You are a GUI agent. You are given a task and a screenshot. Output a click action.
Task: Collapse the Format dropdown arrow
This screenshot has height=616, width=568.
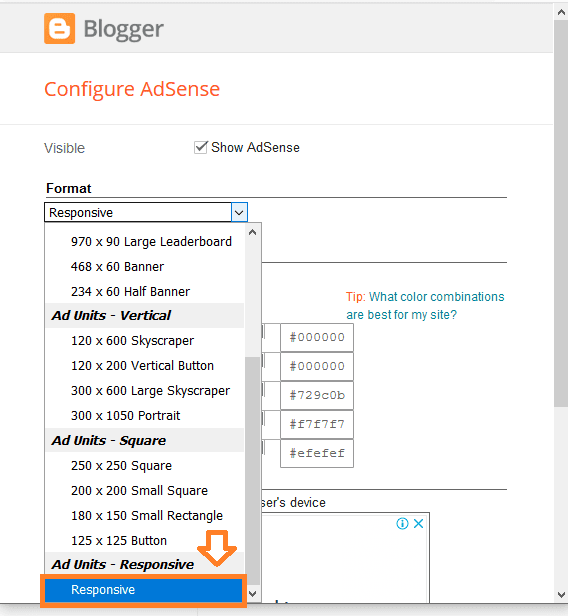239,213
